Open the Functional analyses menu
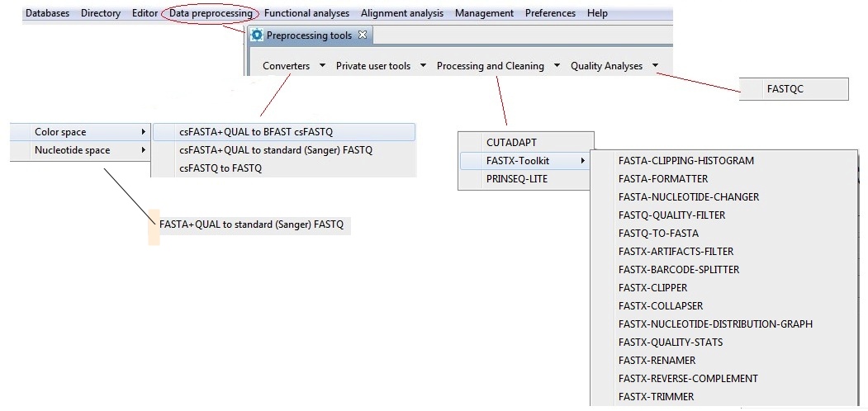The height and width of the screenshot is (411, 868). 306,13
